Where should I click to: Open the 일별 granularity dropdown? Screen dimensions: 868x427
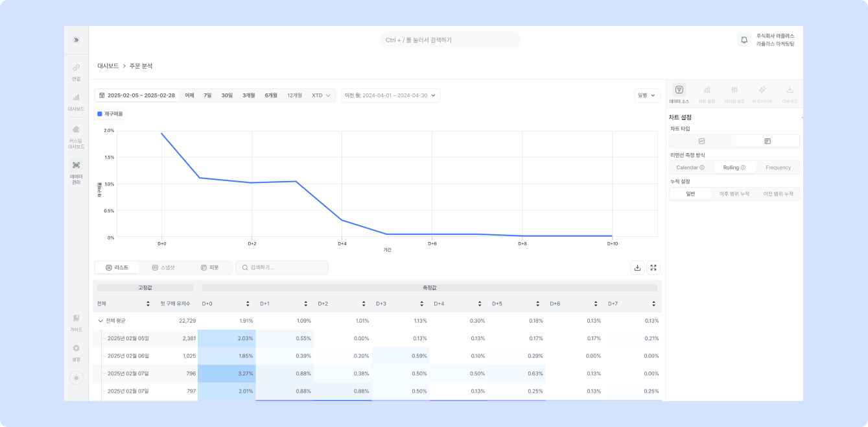click(646, 95)
